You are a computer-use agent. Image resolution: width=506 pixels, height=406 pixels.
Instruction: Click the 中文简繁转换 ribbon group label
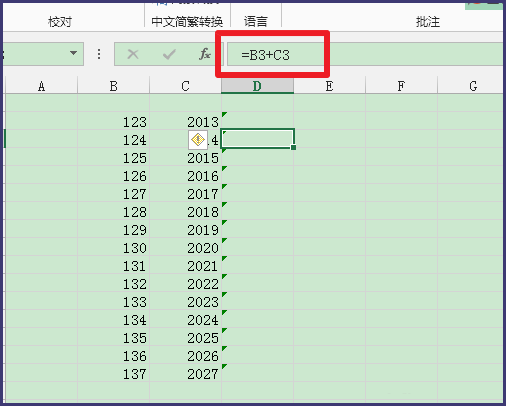(x=187, y=22)
